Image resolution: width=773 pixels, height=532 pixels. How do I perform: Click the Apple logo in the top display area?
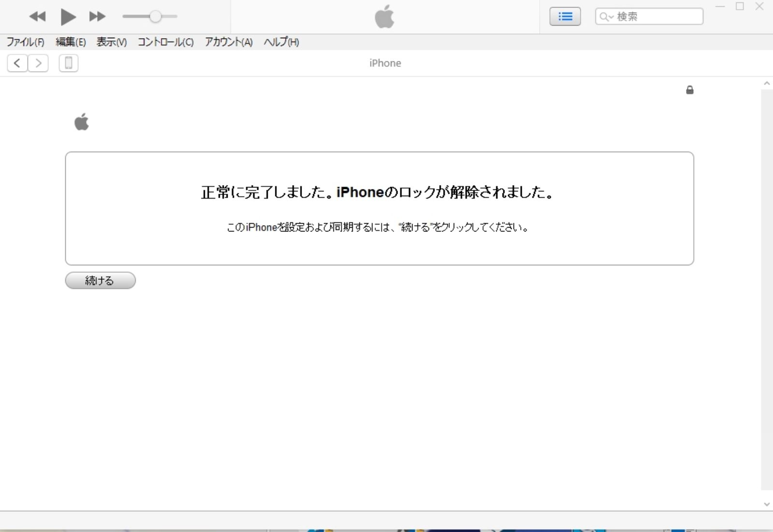point(385,17)
